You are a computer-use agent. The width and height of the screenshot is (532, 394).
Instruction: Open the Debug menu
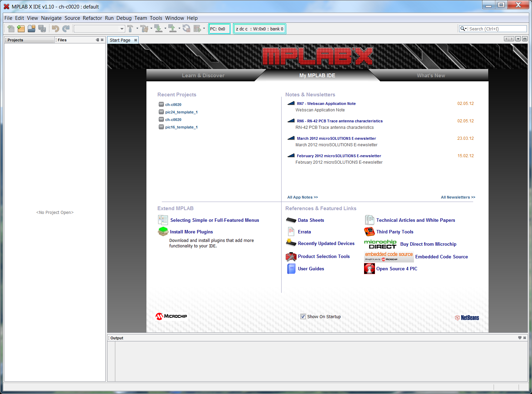point(124,18)
